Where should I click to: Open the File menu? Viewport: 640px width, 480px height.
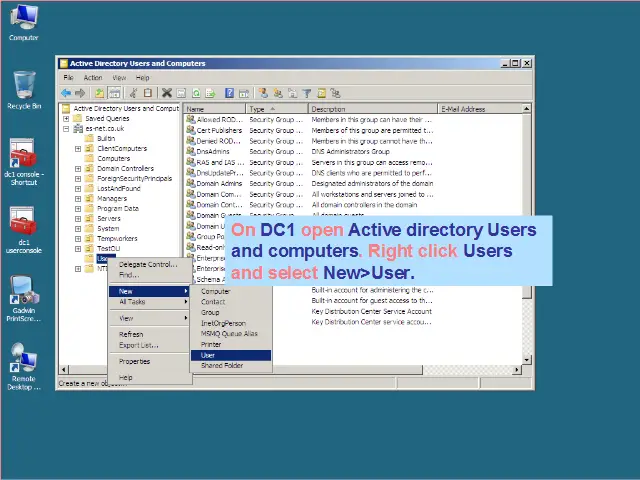[x=68, y=78]
